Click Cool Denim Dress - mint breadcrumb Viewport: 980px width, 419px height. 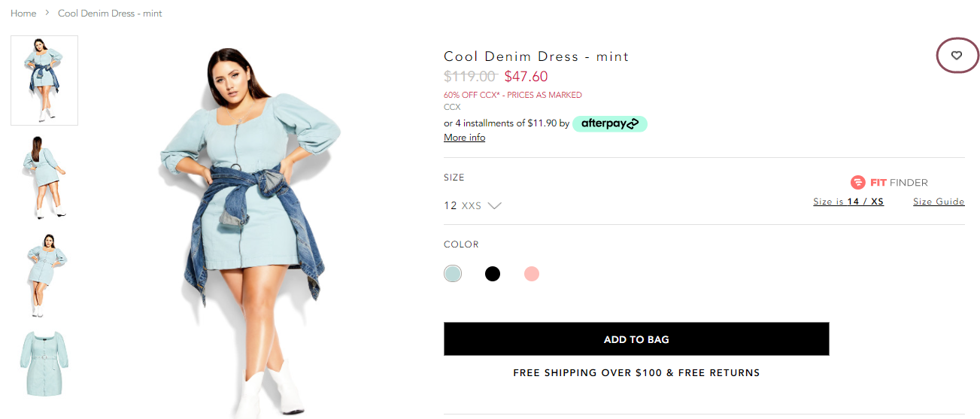tap(110, 14)
